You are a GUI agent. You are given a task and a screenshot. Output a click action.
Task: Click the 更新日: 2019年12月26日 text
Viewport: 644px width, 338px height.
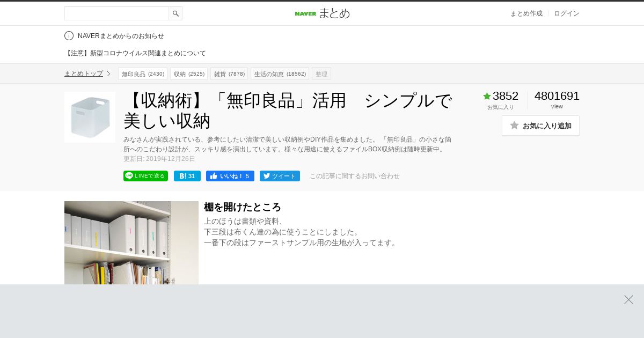[x=159, y=159]
